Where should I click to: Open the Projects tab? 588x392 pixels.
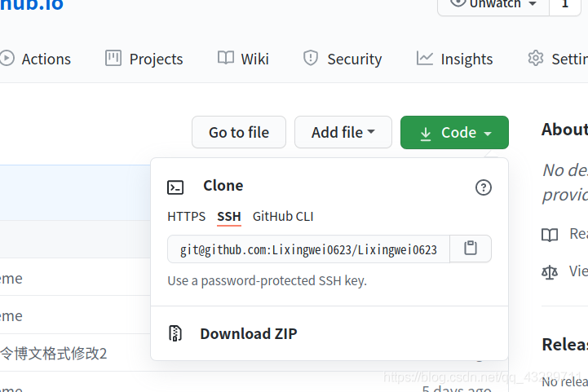144,59
